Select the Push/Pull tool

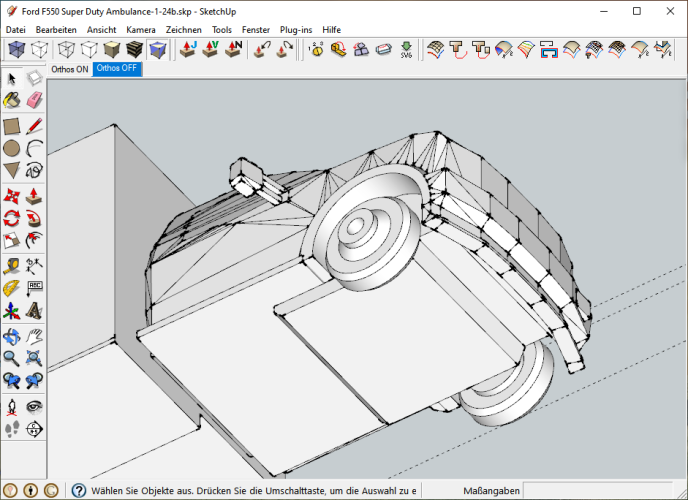34,196
